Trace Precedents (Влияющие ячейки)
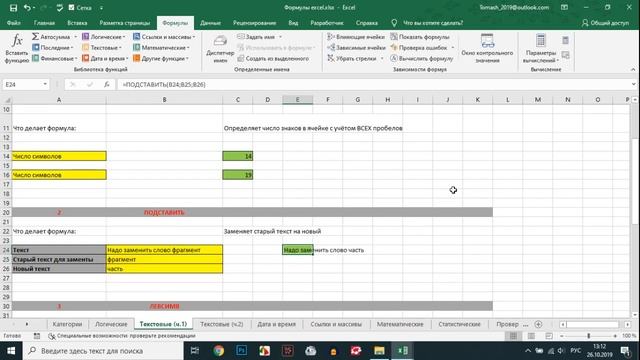640x360 pixels. pyautogui.click(x=356, y=37)
